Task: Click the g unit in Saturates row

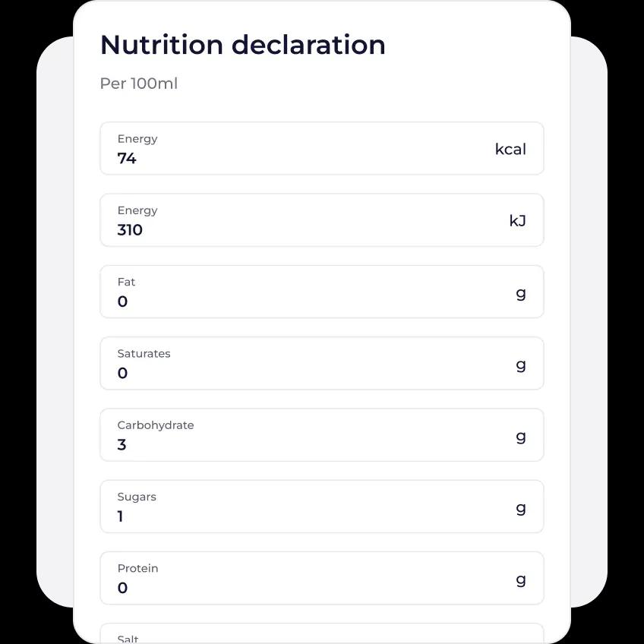Action: coord(521,365)
